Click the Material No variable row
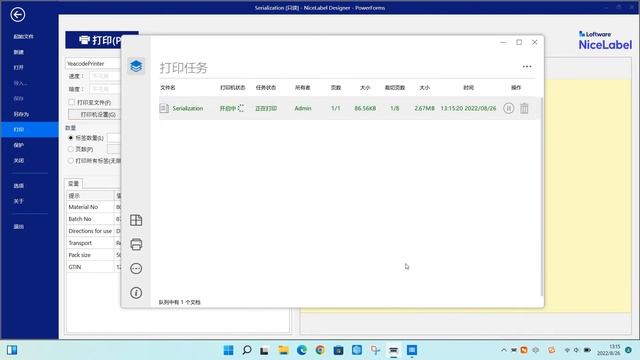Viewport: 640px width, 360px height. [93, 207]
